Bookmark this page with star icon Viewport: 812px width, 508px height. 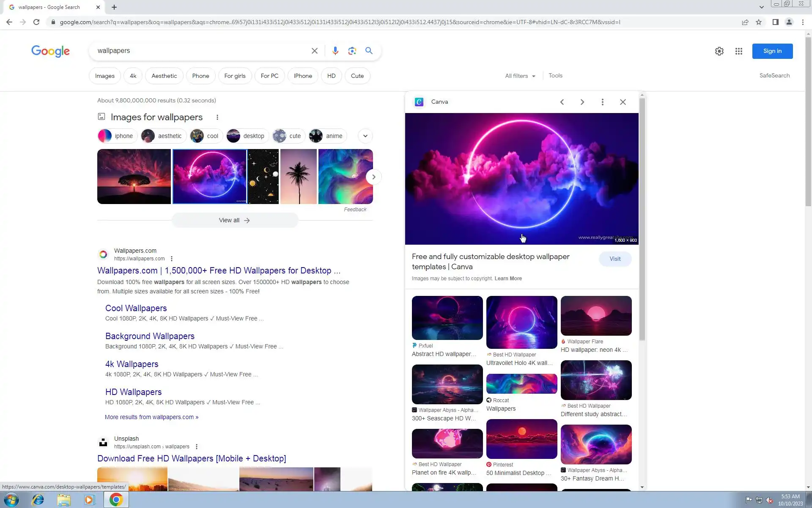(x=759, y=22)
